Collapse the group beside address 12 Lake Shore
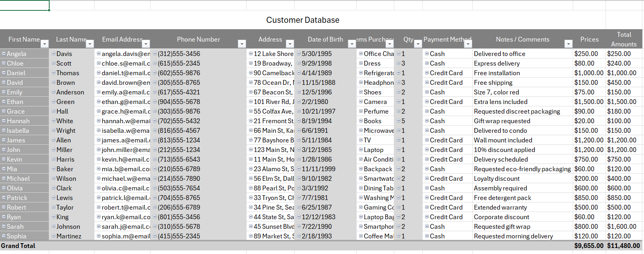 coord(251,53)
